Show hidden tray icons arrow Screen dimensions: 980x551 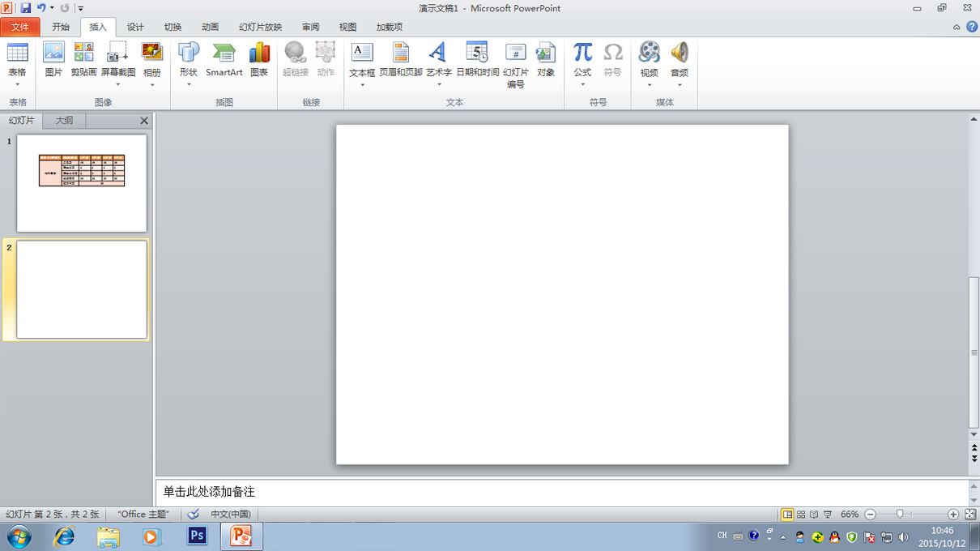tap(782, 536)
